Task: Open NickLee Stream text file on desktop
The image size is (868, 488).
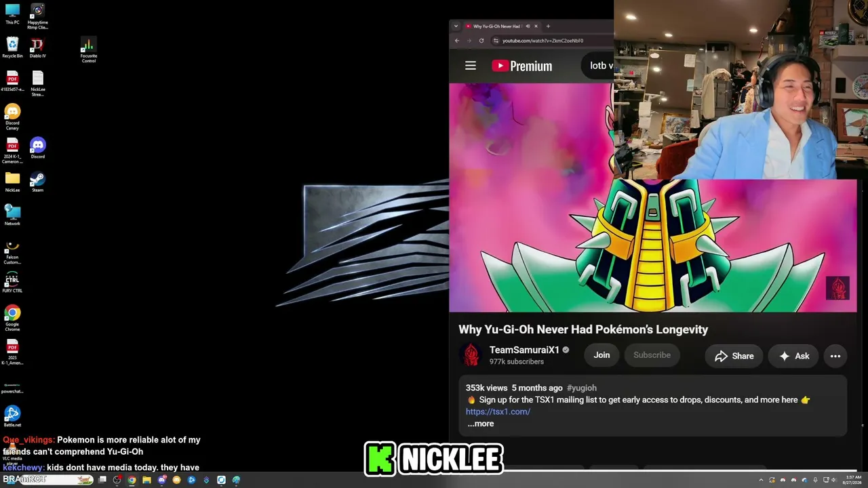Action: click(38, 83)
